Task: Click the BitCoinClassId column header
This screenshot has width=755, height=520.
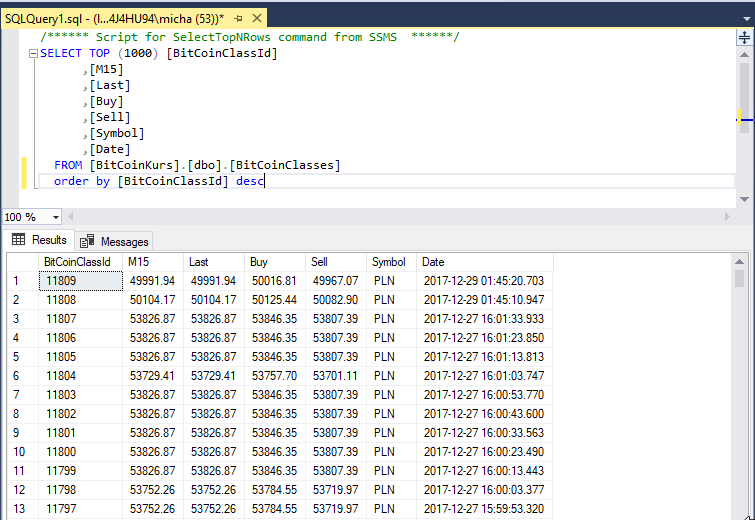Action: click(80, 262)
